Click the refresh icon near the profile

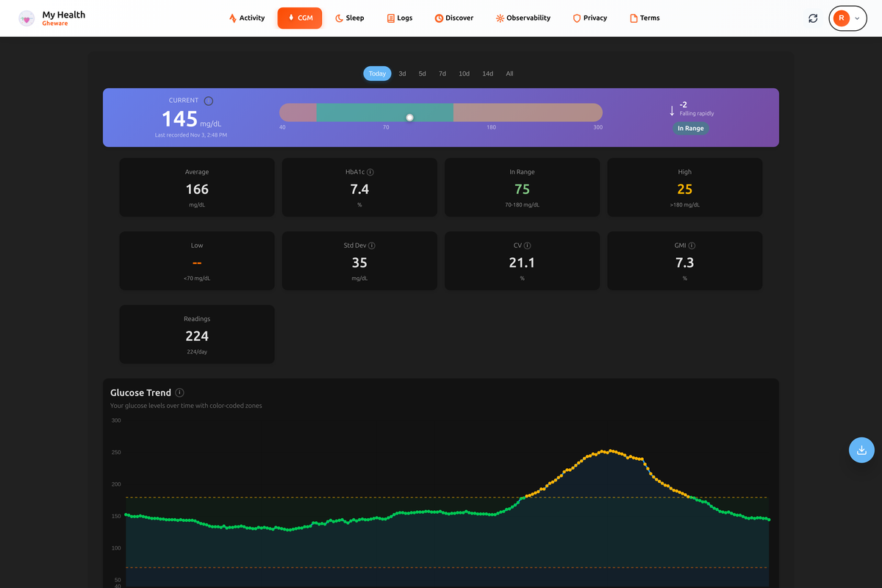[x=813, y=18]
